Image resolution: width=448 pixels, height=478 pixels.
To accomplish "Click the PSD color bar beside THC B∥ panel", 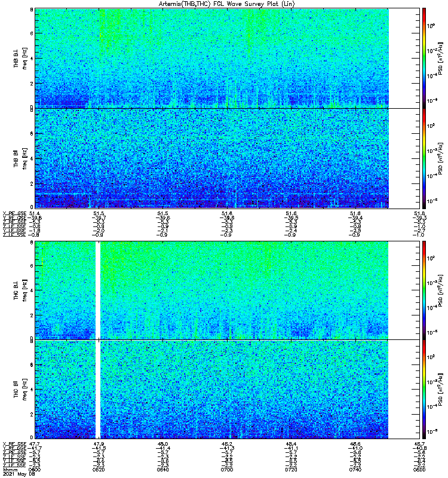I will click(424, 390).
